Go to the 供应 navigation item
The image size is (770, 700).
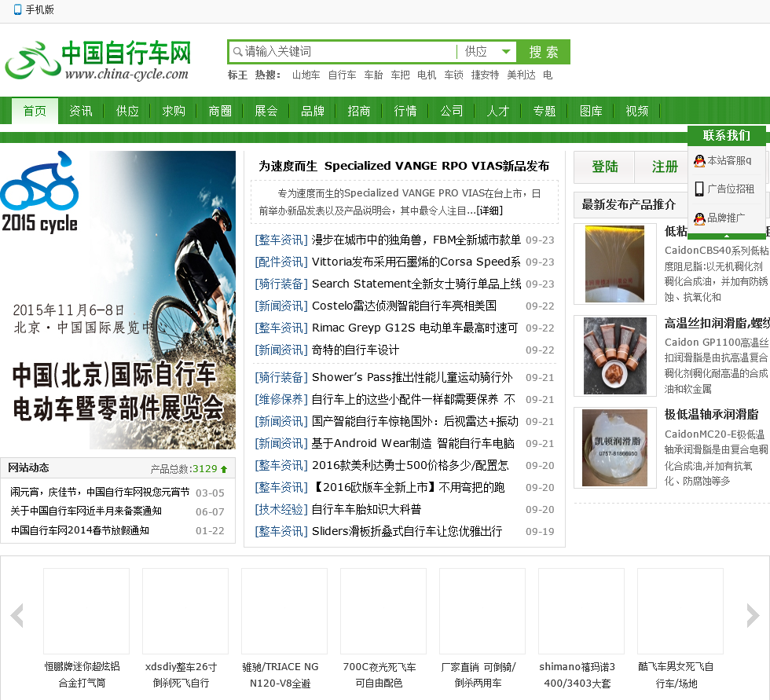pyautogui.click(x=127, y=111)
